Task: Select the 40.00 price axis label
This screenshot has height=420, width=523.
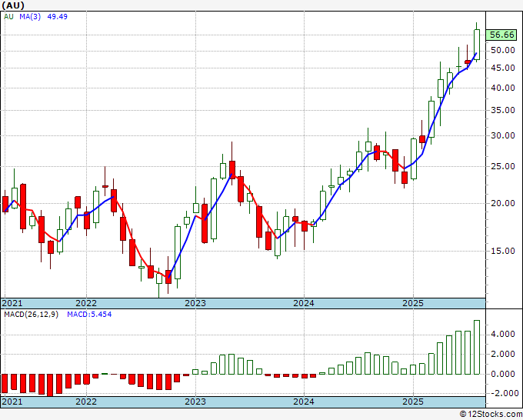Action: pyautogui.click(x=503, y=88)
